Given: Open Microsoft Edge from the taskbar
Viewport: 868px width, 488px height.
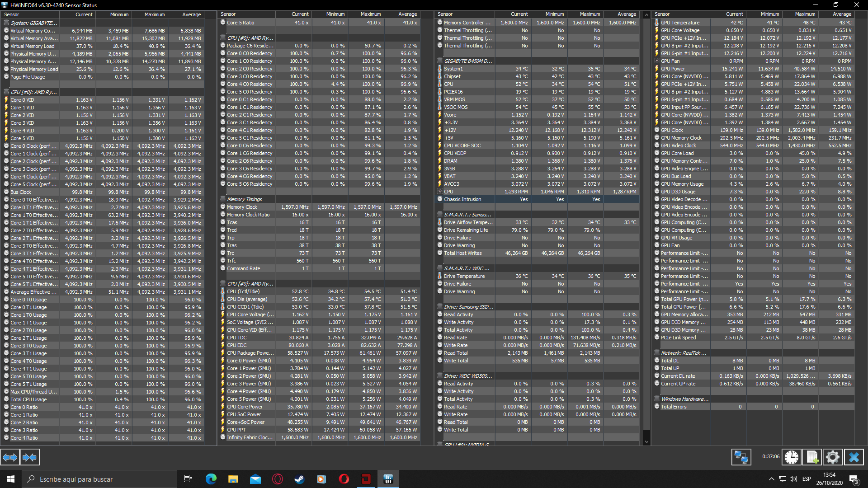Looking at the screenshot, I should pos(211,479).
